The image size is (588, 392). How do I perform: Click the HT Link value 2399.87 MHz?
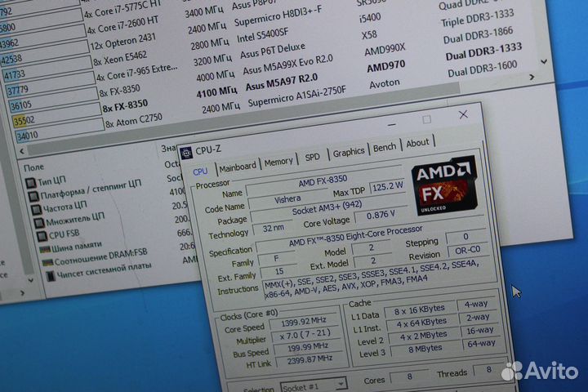pos(310,360)
